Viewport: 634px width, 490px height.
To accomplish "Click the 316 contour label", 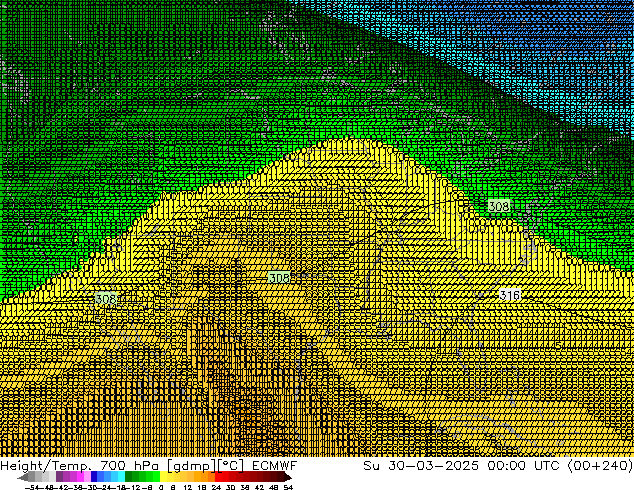I will (x=509, y=295).
